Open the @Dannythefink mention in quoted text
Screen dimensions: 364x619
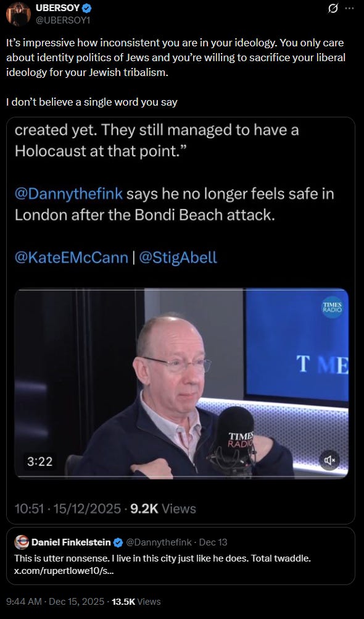point(68,194)
